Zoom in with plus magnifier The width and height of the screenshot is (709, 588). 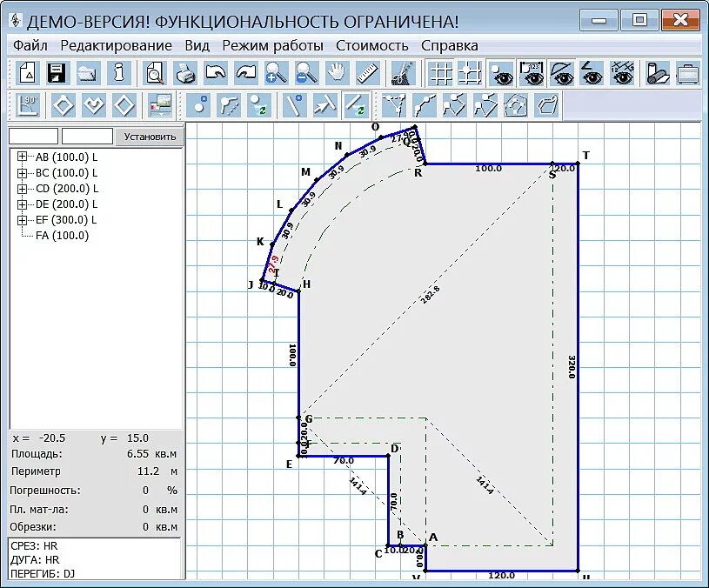coord(276,72)
